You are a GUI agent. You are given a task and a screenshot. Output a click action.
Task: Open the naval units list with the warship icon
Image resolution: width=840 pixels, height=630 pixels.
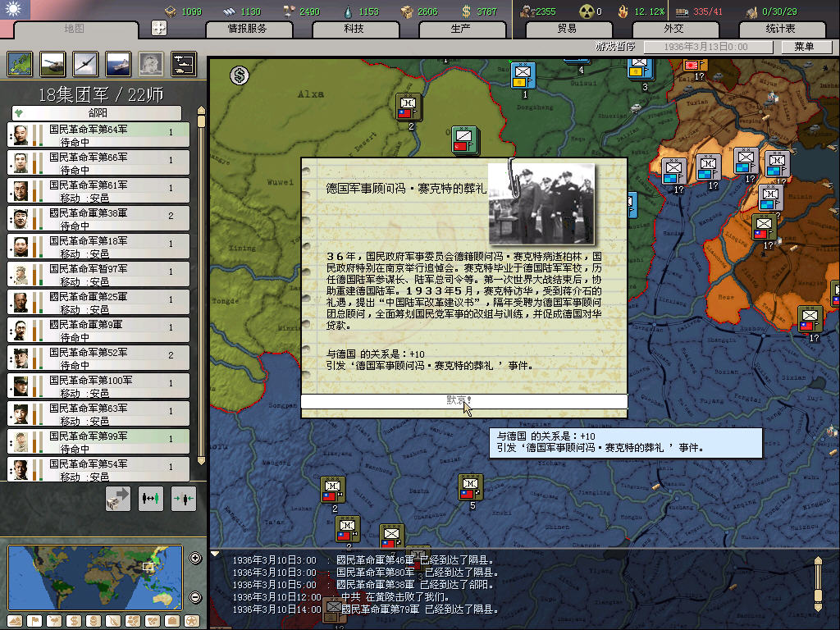coord(118,64)
